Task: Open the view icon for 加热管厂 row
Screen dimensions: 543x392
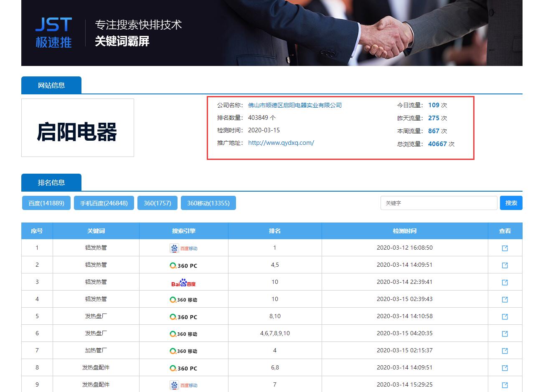Action: click(x=505, y=350)
